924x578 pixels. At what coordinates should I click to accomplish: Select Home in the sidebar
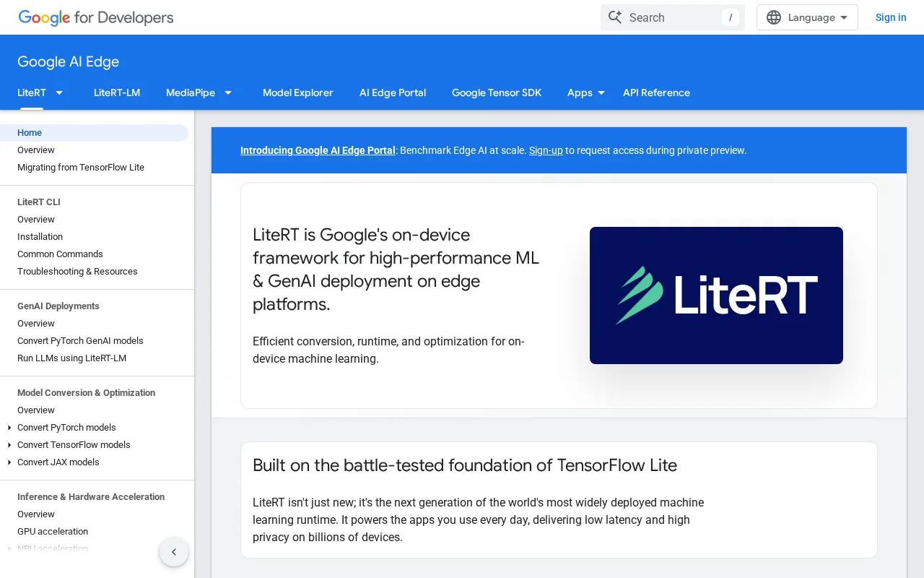click(x=94, y=133)
